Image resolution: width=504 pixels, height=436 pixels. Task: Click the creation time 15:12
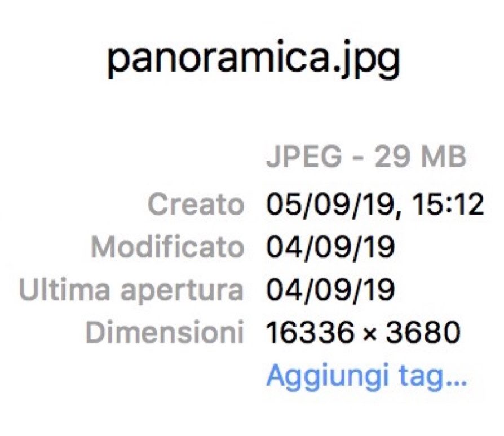pos(448,205)
